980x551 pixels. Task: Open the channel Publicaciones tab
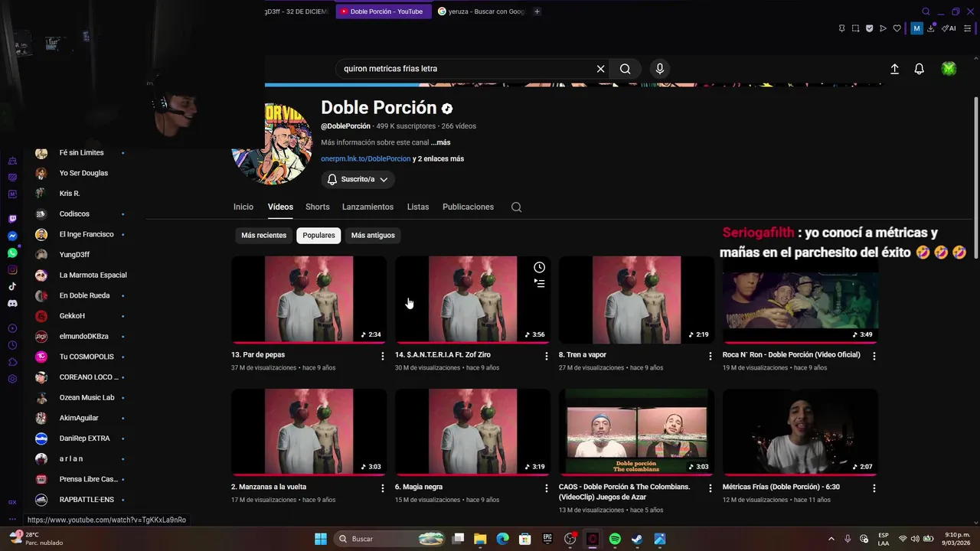point(468,207)
